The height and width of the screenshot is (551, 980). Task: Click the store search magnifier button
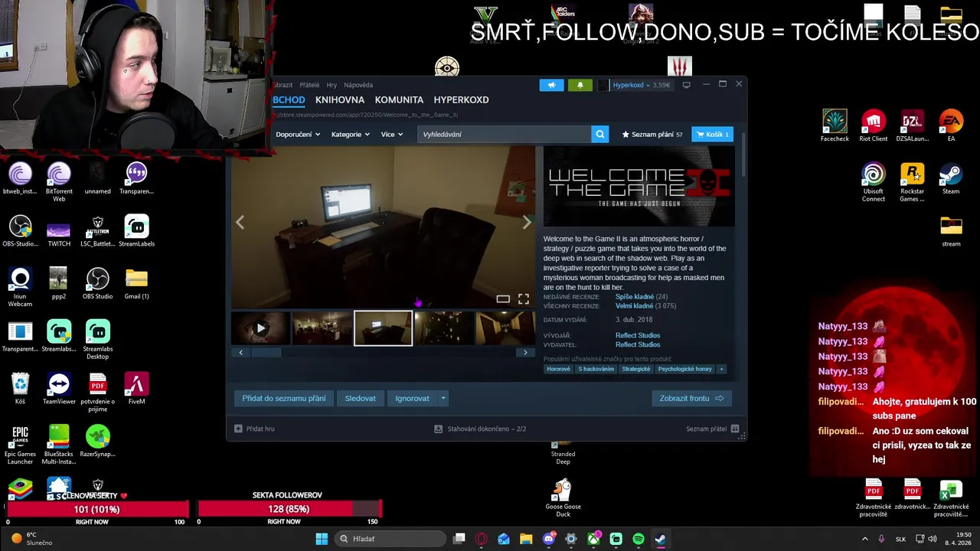click(x=600, y=134)
